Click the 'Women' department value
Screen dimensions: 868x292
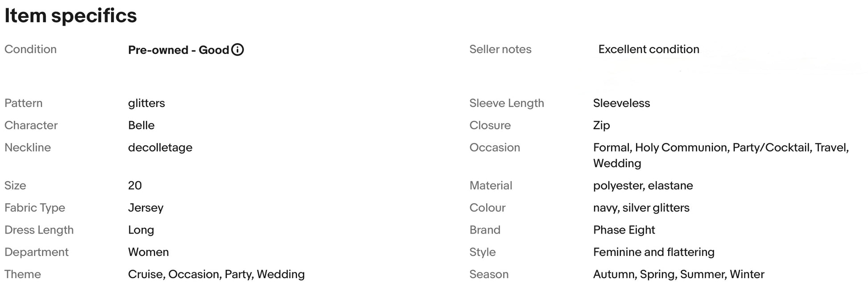pyautogui.click(x=148, y=252)
